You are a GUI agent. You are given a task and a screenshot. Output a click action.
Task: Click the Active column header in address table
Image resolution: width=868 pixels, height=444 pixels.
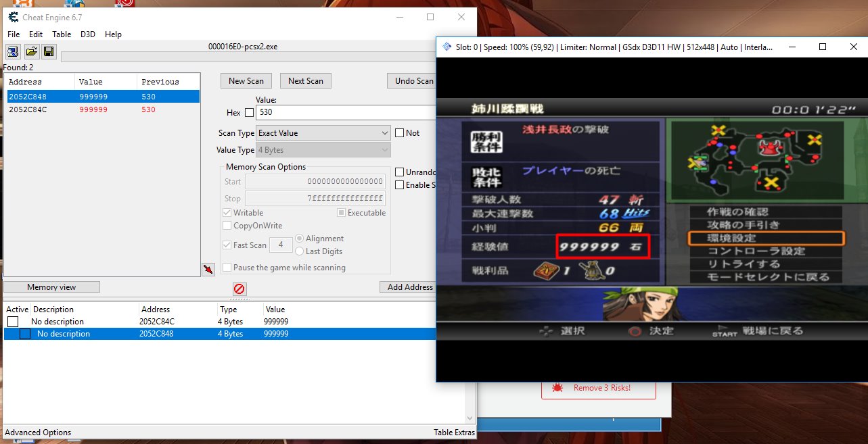(18, 310)
